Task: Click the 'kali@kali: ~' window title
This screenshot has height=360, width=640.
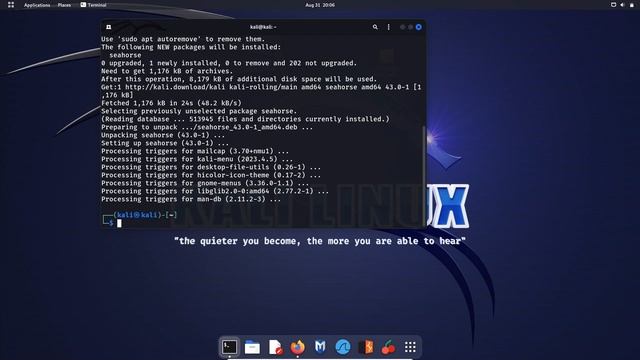Action: click(x=263, y=27)
